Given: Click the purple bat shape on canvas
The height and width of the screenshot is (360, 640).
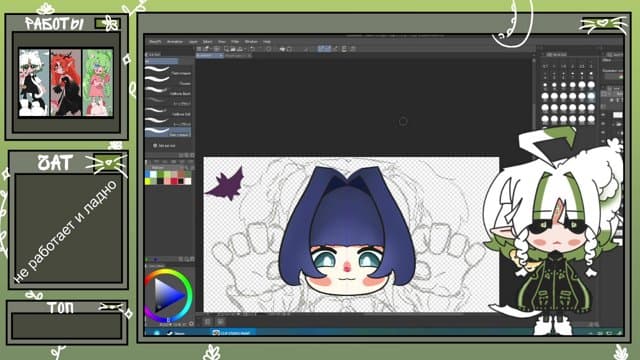Looking at the screenshot, I should (226, 184).
